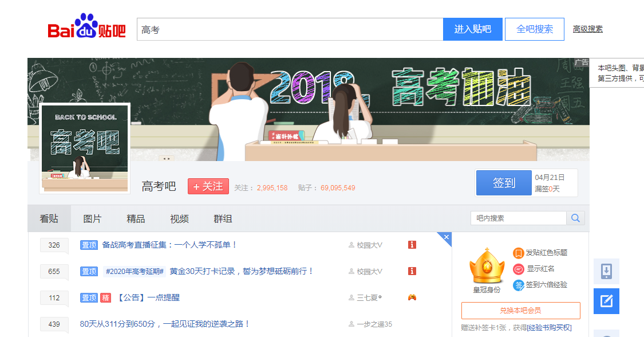This screenshot has height=337, width=644.
Task: Open author 校园大V on the 655-reply post
Action: pos(369,272)
